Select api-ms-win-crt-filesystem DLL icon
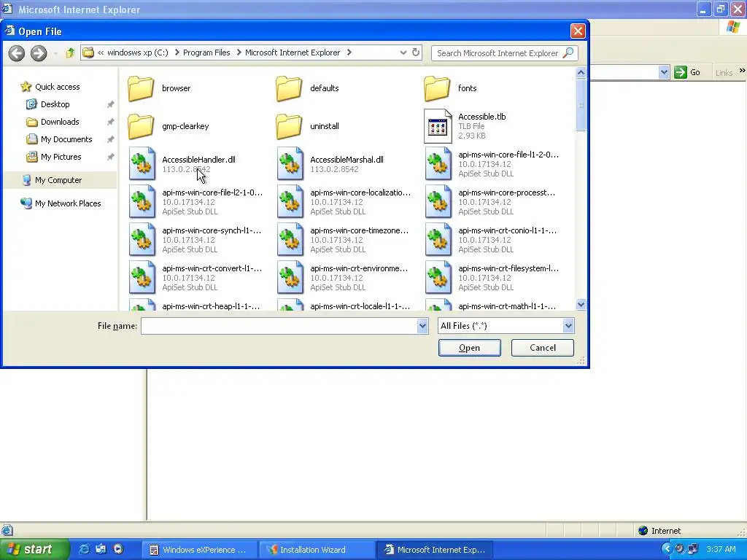 click(438, 278)
